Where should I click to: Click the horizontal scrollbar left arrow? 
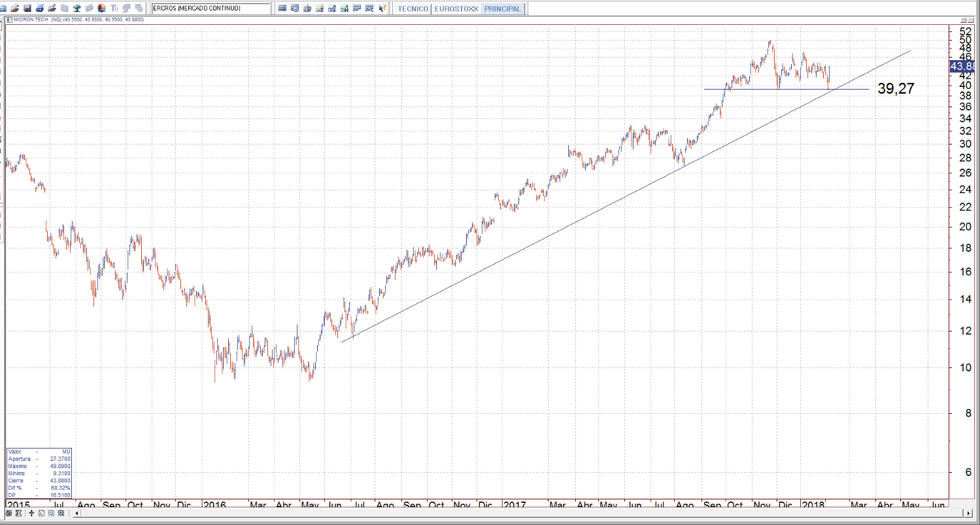(x=76, y=514)
